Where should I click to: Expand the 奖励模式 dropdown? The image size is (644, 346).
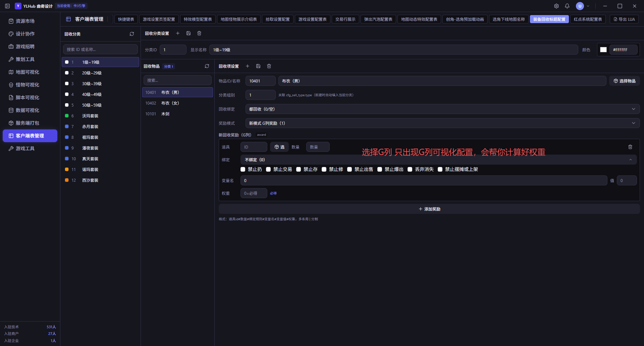pos(442,123)
